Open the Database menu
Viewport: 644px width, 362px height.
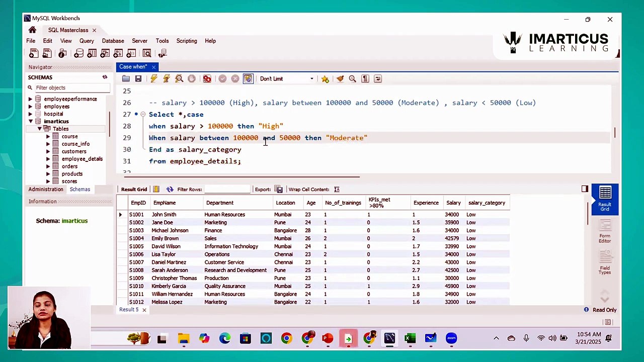(113, 41)
